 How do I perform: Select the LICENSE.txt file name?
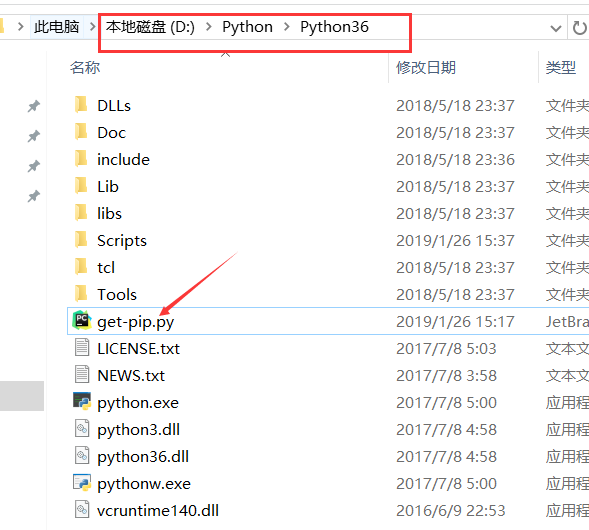point(138,349)
